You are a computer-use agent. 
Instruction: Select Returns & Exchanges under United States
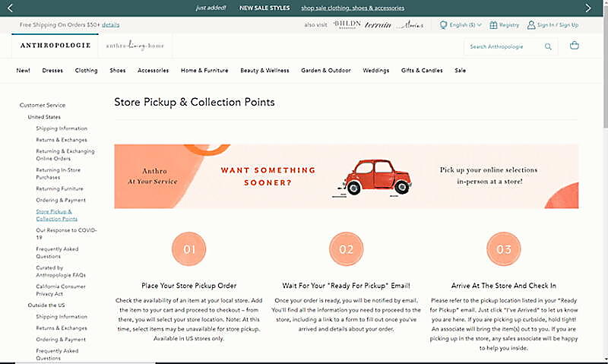click(x=61, y=140)
